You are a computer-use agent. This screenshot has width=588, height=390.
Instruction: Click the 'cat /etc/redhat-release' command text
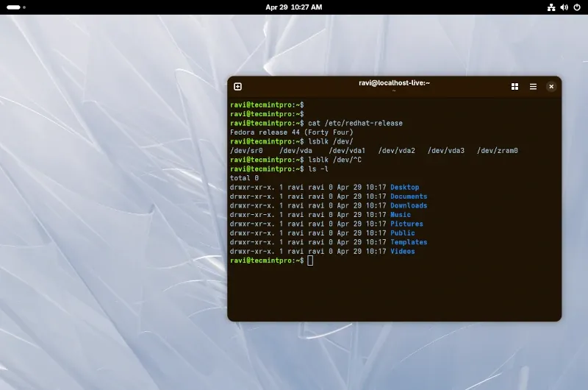(x=355, y=123)
